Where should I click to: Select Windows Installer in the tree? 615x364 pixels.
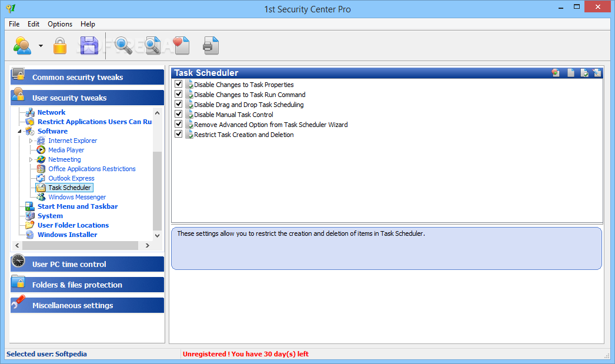pos(68,235)
